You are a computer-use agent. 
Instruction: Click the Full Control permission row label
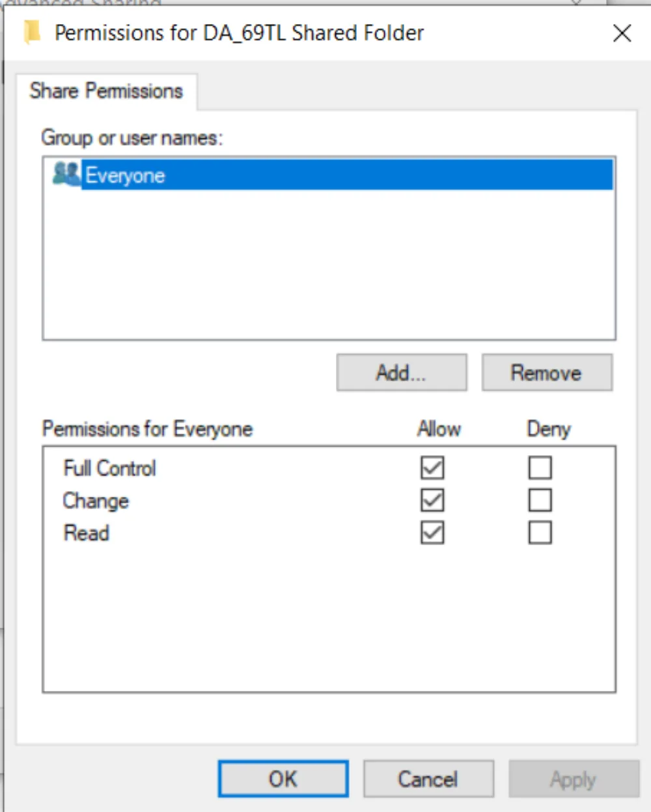109,468
